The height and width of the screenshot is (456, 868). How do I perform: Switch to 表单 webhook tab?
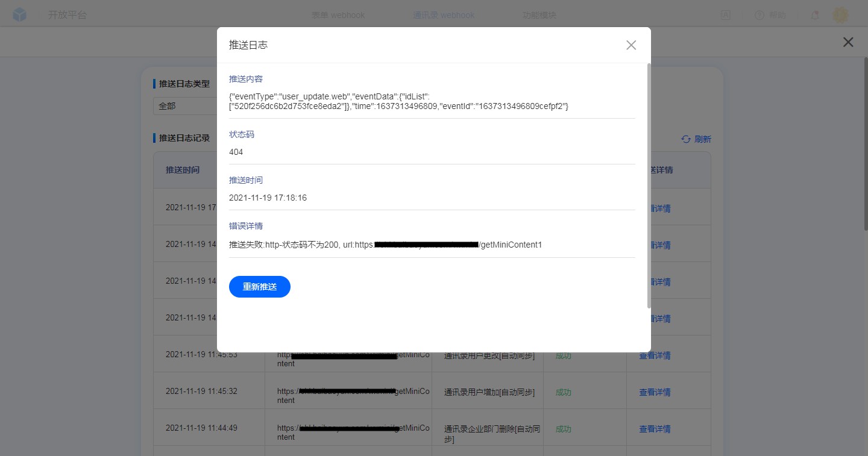click(338, 15)
